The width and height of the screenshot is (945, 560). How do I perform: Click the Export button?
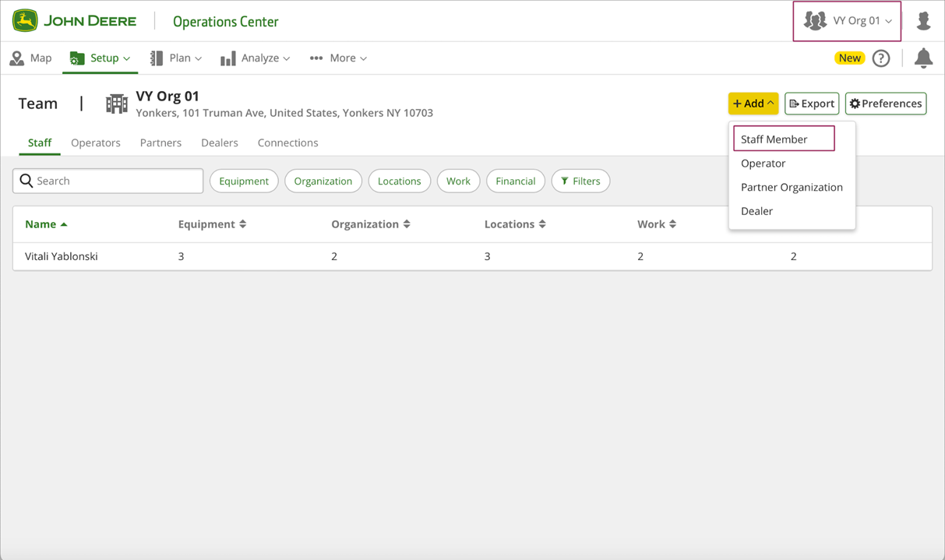[811, 104]
